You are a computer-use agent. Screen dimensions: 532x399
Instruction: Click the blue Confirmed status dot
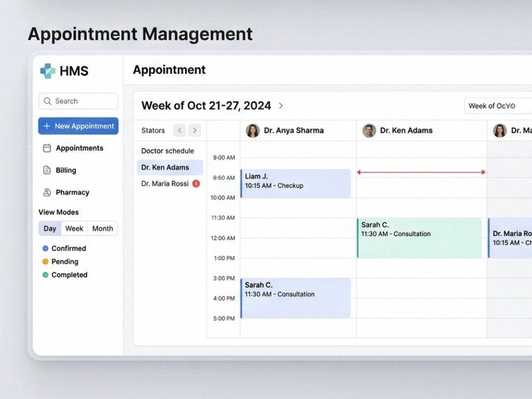click(45, 248)
